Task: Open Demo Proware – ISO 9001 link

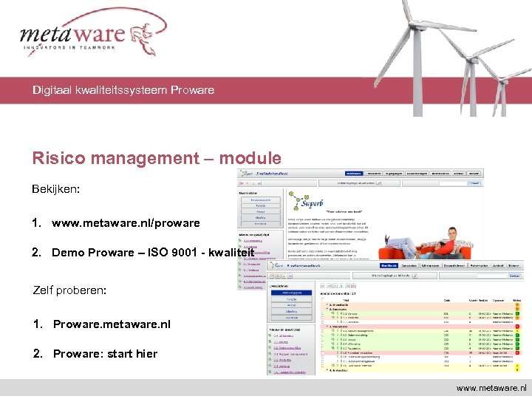Action: [153, 253]
